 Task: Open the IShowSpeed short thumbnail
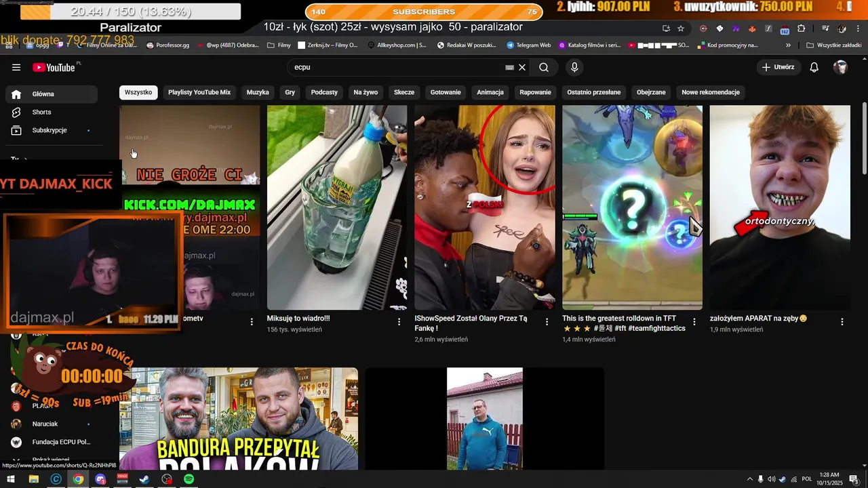484,207
